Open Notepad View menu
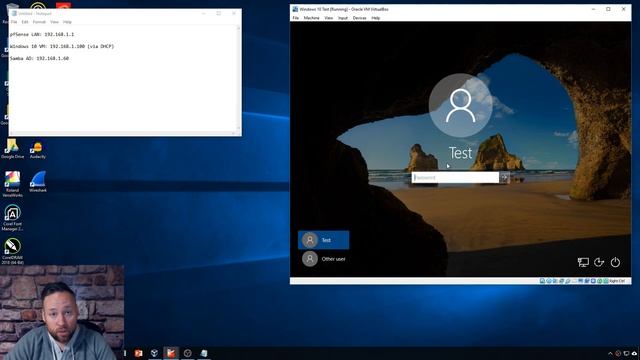640x360 pixels. coord(54,22)
